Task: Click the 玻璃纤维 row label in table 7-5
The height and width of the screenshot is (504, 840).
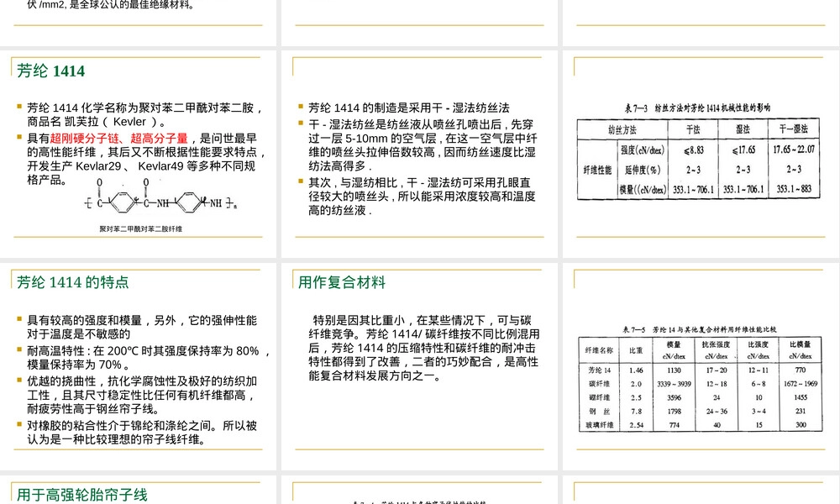Action: (x=599, y=425)
